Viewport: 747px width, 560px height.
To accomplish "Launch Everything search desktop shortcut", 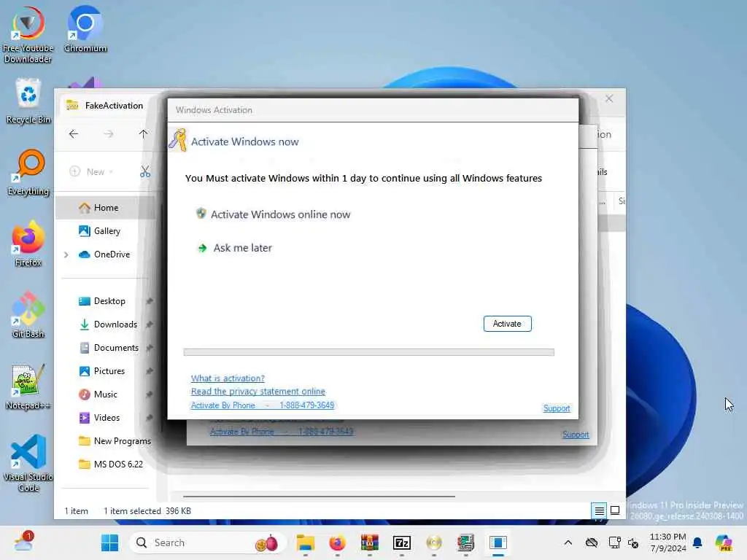I will coord(28,172).
